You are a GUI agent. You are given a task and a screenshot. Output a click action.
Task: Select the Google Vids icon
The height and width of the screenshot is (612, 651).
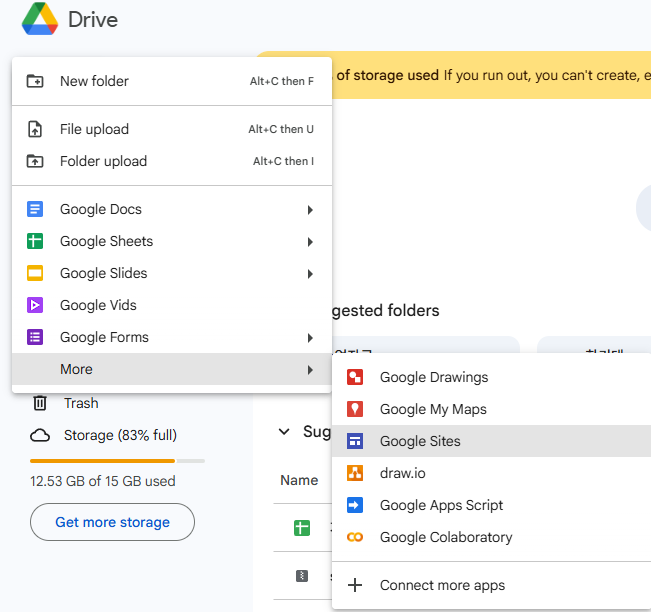click(x=35, y=305)
